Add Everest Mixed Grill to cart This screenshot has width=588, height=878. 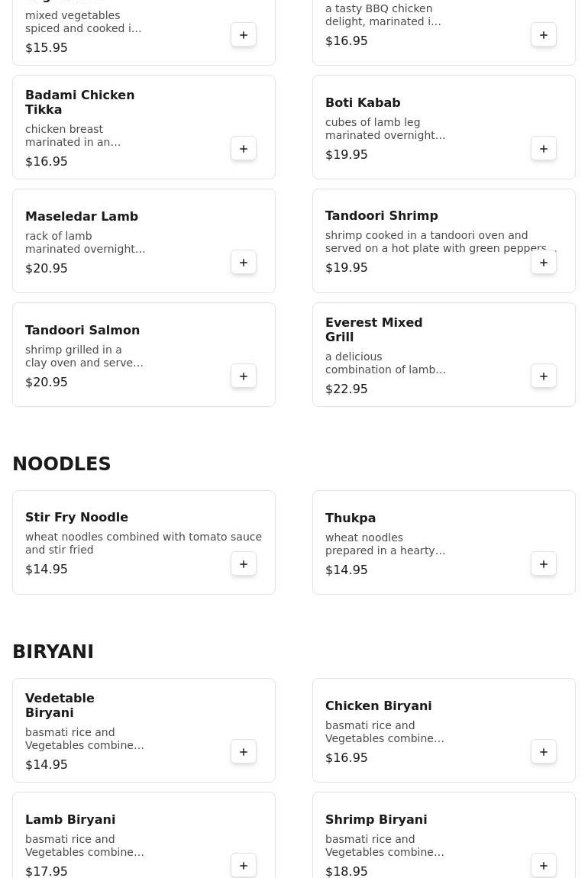tap(544, 376)
